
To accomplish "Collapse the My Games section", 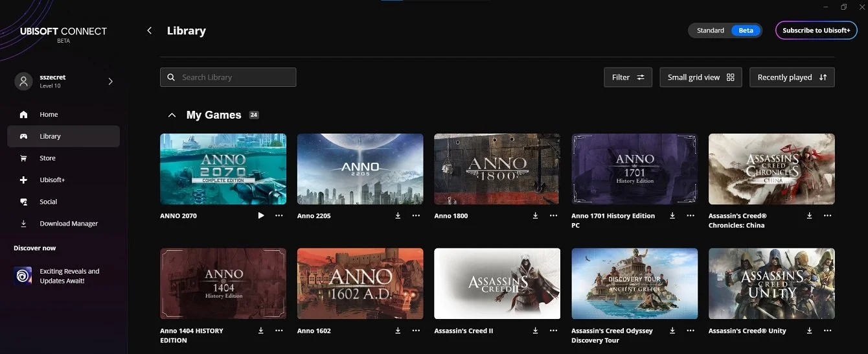I will click(172, 115).
